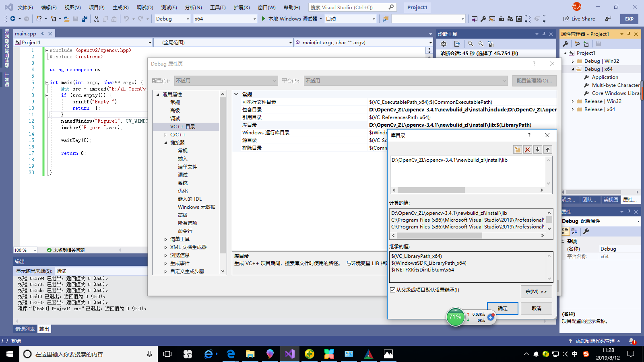
Task: Click the 配置管理器(O)... button
Action: (535, 81)
